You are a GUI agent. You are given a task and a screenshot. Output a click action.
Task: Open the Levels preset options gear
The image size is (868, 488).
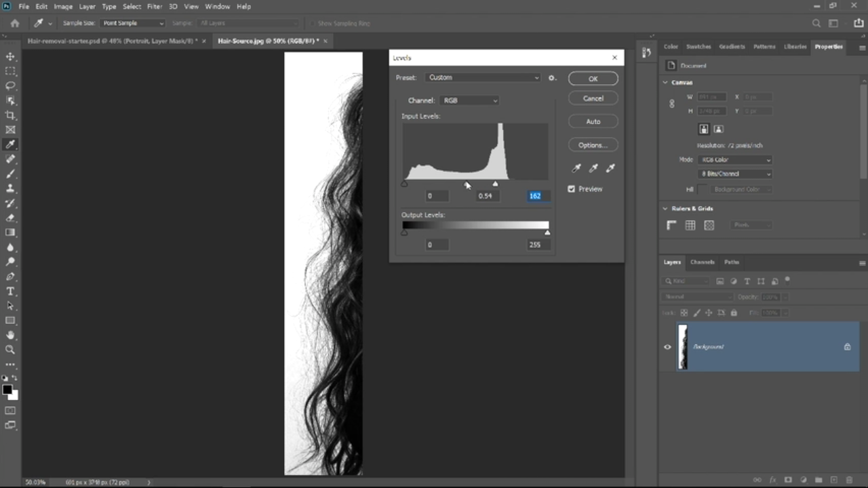(552, 78)
